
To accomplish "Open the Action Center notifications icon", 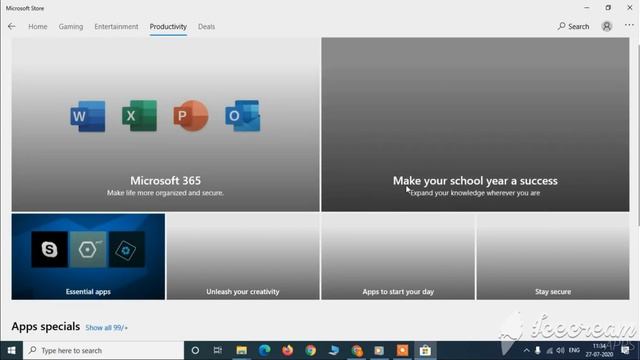I will [x=625, y=351].
